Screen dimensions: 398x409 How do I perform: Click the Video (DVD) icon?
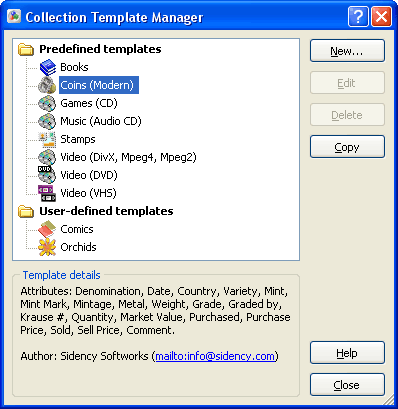[47, 175]
